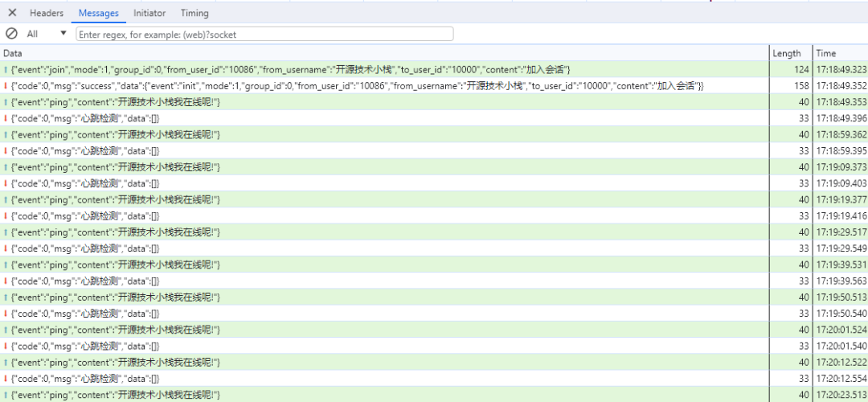Viewport: 868px width, 402px height.
Task: Sort by the Data column header
Action: [x=385, y=53]
